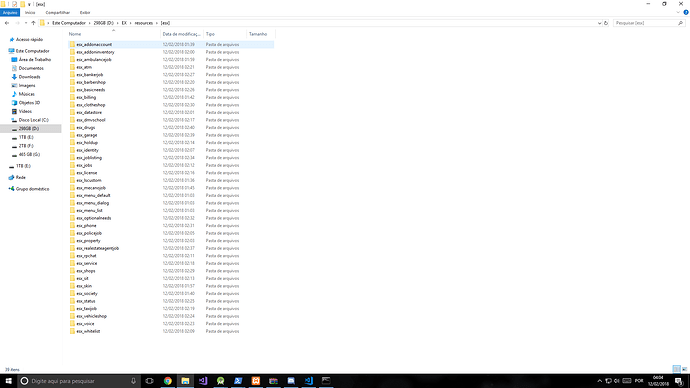Select the esx_garage folder icon

pos(72,135)
